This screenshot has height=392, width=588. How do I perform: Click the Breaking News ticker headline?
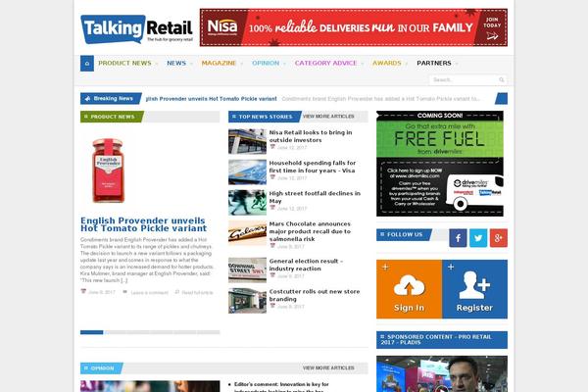211,99
